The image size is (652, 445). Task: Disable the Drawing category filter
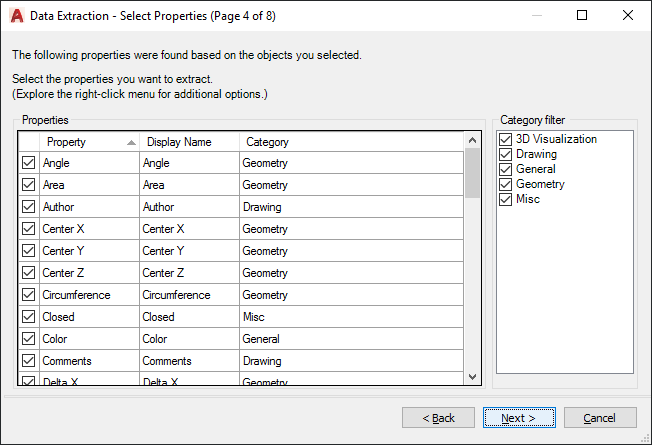pyautogui.click(x=506, y=154)
